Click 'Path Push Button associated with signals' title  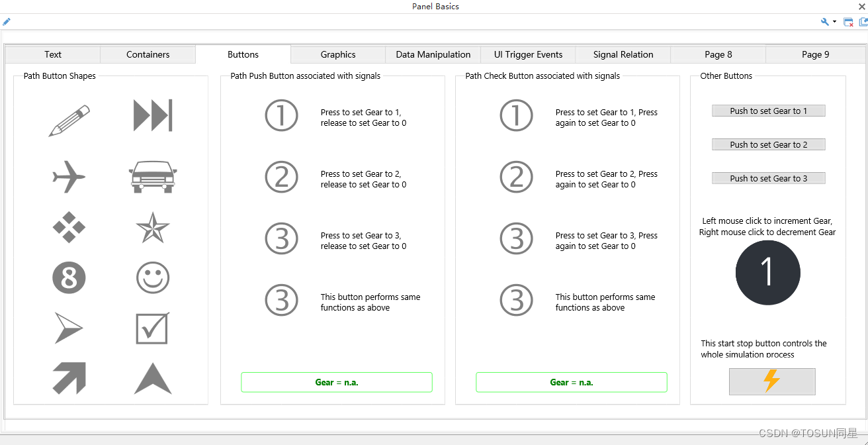(306, 76)
